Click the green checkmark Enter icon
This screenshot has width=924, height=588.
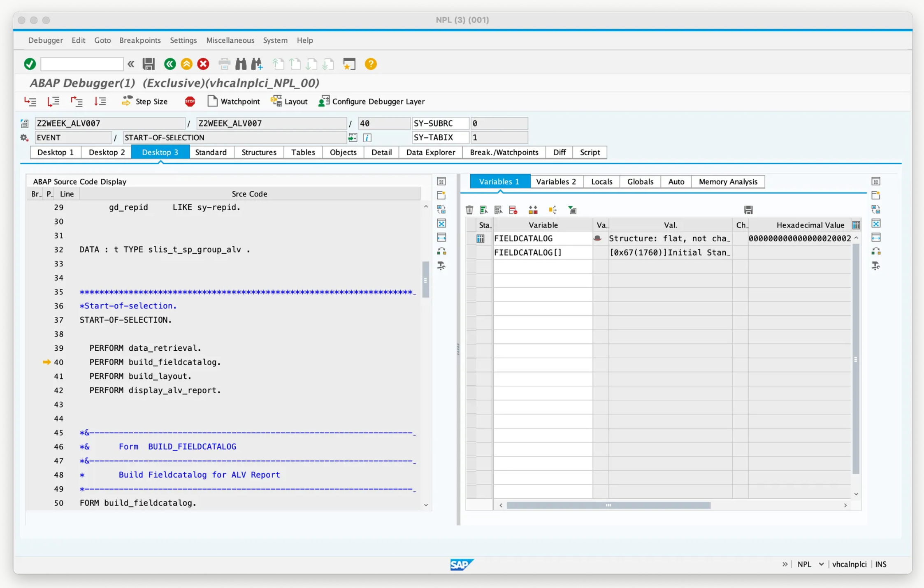30,64
